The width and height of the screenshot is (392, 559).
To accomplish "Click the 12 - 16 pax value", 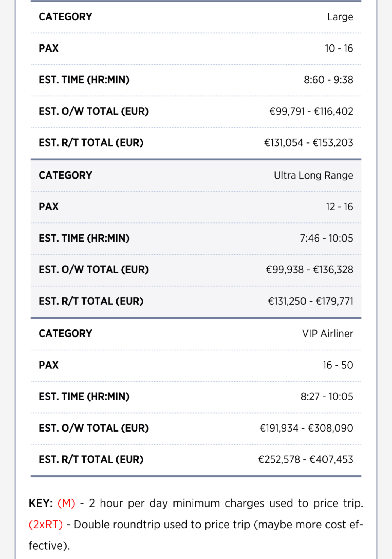I will coord(339,207).
